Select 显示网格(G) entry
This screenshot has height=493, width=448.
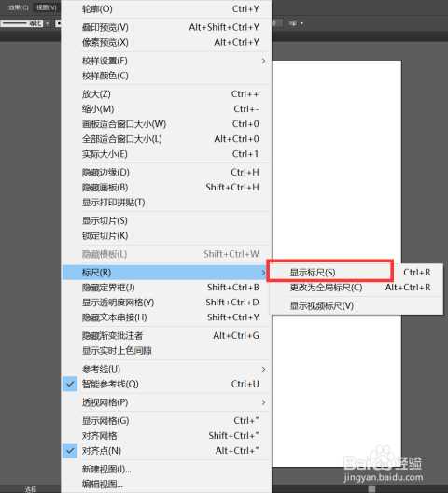(166, 421)
